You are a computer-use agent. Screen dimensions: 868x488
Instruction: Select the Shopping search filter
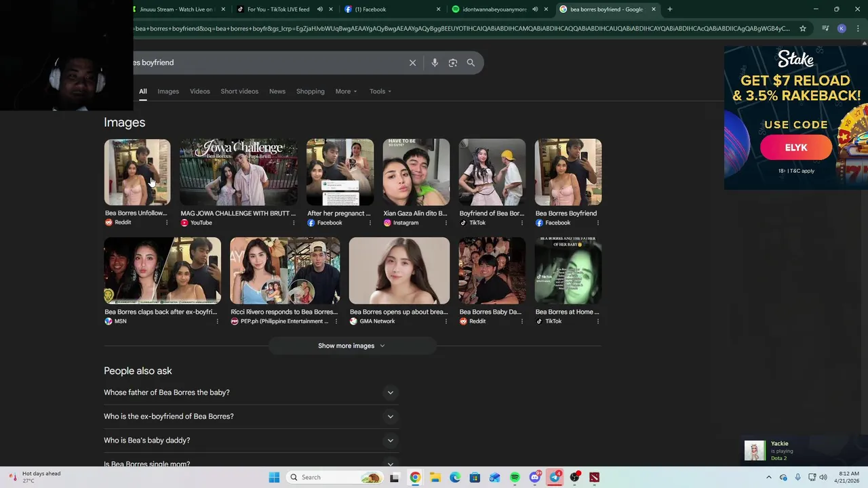(311, 91)
